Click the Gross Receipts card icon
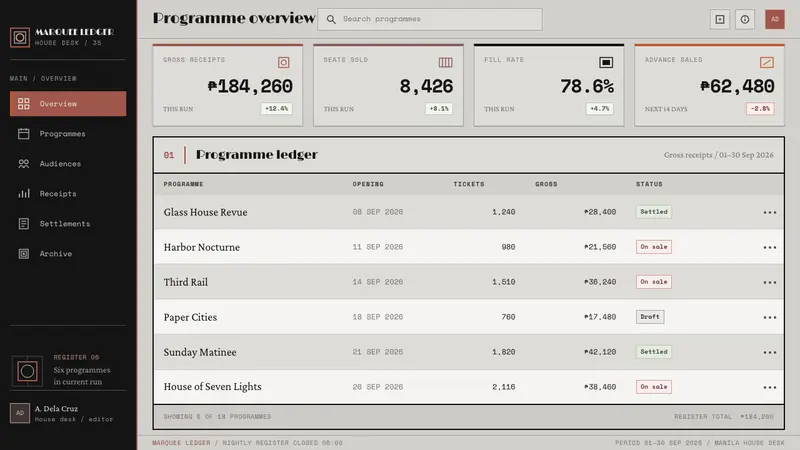 pyautogui.click(x=284, y=62)
